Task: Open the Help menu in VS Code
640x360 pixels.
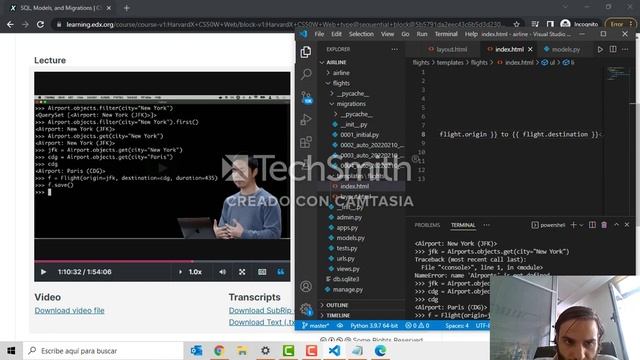Action: (x=471, y=34)
